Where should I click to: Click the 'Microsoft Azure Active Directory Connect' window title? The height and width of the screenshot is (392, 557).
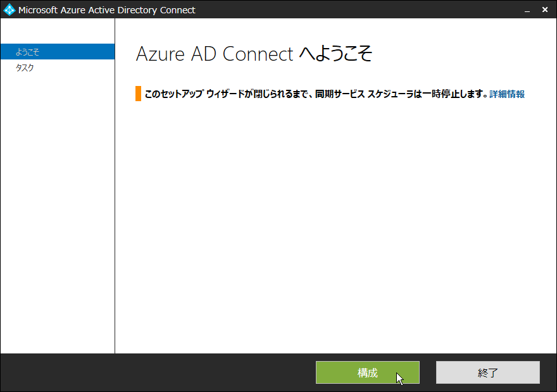tap(106, 10)
